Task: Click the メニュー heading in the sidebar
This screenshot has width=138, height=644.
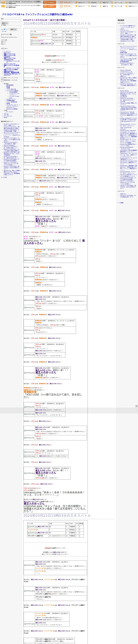Action: 5,49
